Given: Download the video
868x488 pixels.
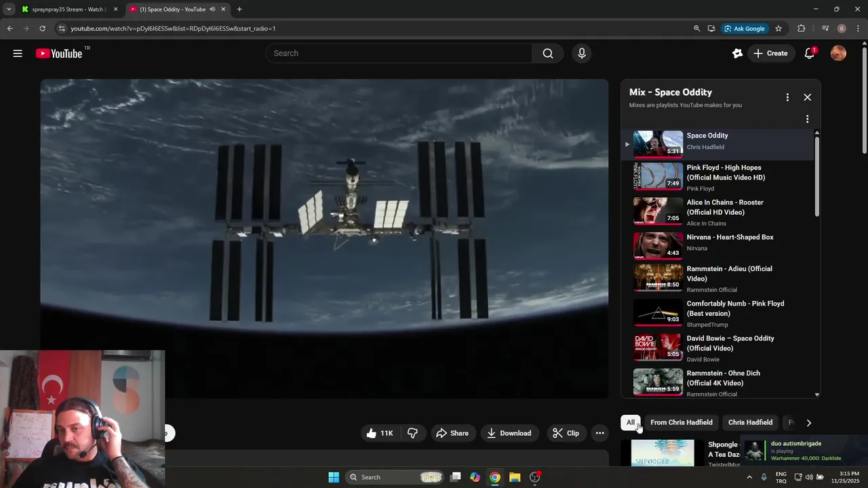Looking at the screenshot, I should (x=509, y=433).
